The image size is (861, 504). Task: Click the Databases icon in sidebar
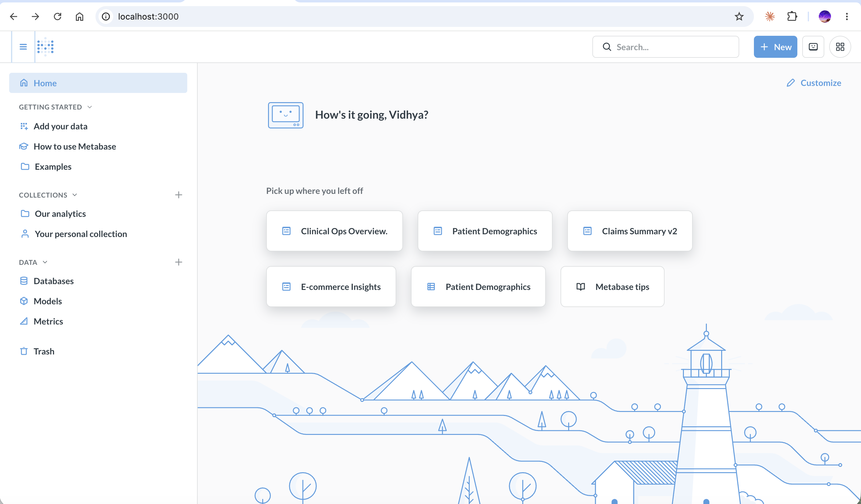(x=24, y=281)
